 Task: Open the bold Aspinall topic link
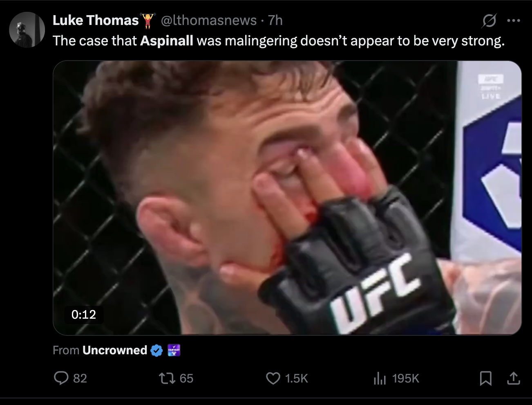point(167,40)
